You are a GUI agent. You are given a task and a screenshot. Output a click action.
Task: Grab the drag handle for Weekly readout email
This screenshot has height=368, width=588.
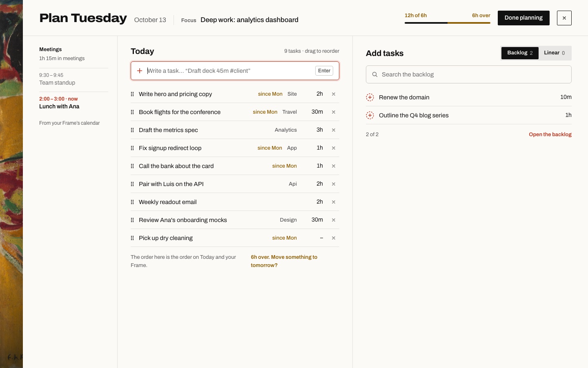tap(132, 202)
